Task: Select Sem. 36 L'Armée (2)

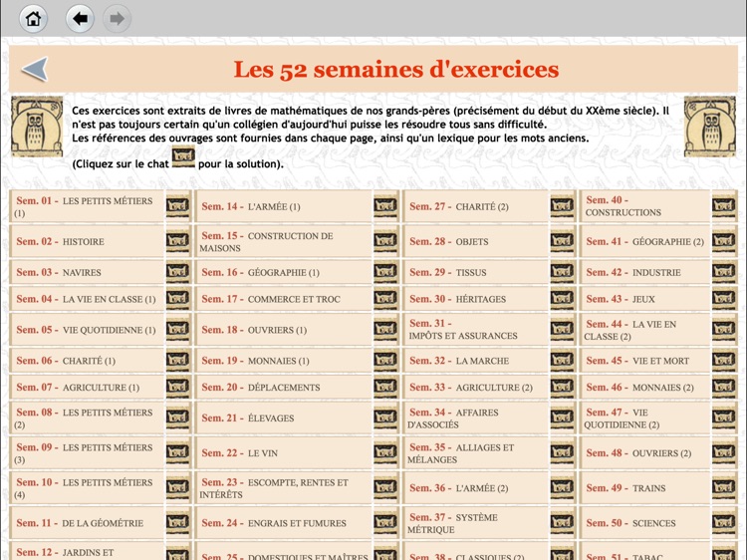Action: point(475,487)
